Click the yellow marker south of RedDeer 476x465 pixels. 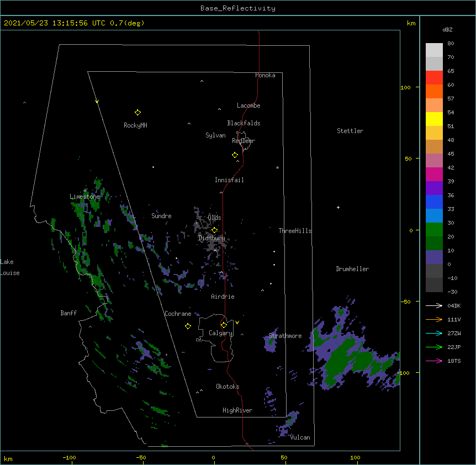[x=235, y=155]
